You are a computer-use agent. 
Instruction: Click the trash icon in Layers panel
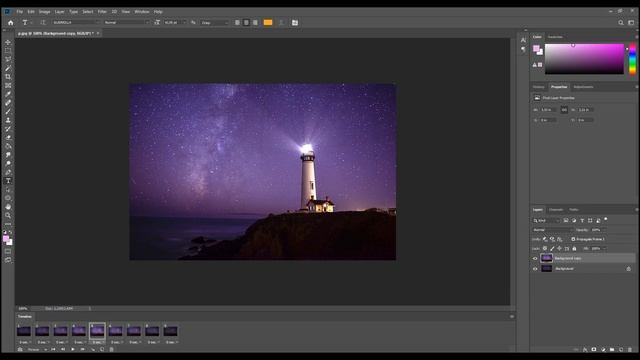[630, 349]
